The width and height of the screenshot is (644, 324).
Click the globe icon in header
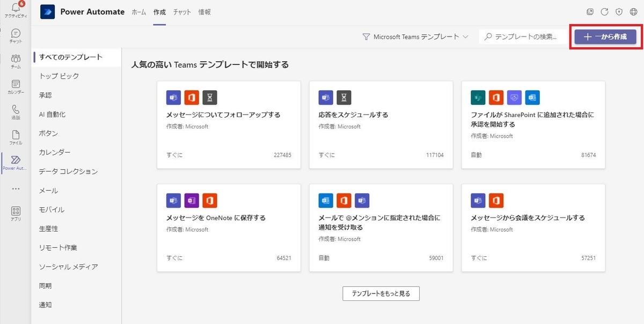click(633, 12)
